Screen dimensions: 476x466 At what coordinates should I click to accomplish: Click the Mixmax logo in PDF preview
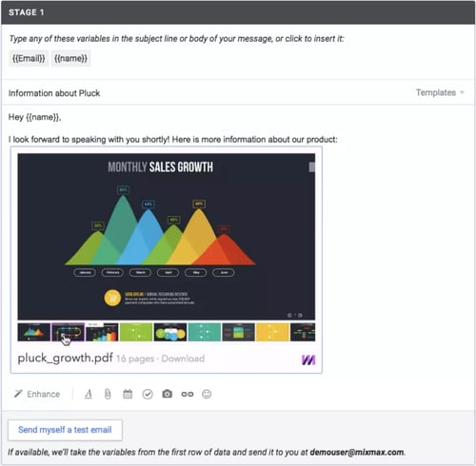point(308,360)
